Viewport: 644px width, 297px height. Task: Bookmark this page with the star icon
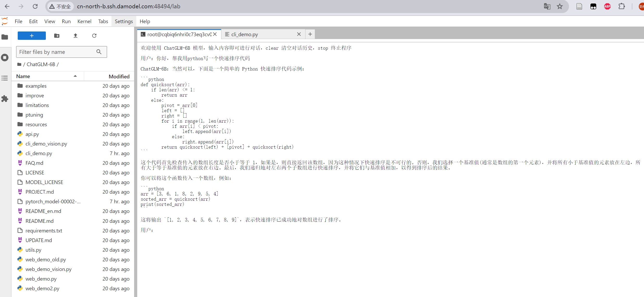pyautogui.click(x=560, y=7)
